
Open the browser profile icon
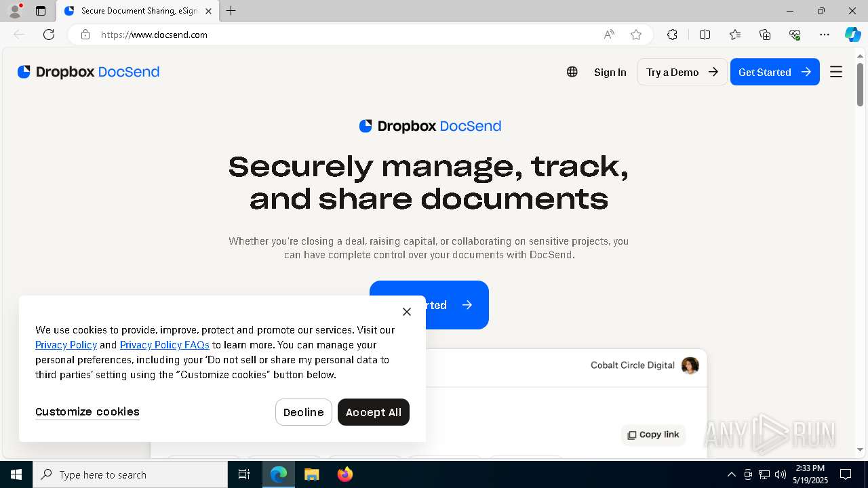tap(15, 11)
